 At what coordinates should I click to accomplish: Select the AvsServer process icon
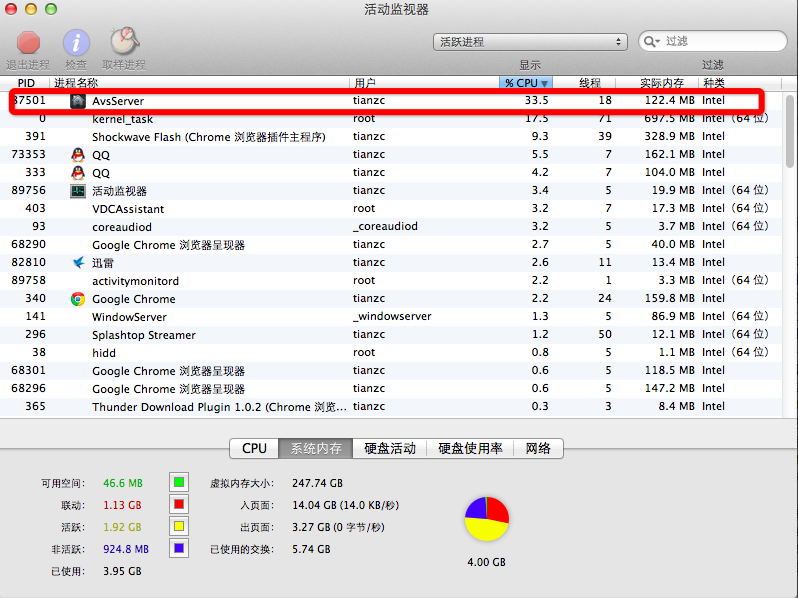[77, 101]
